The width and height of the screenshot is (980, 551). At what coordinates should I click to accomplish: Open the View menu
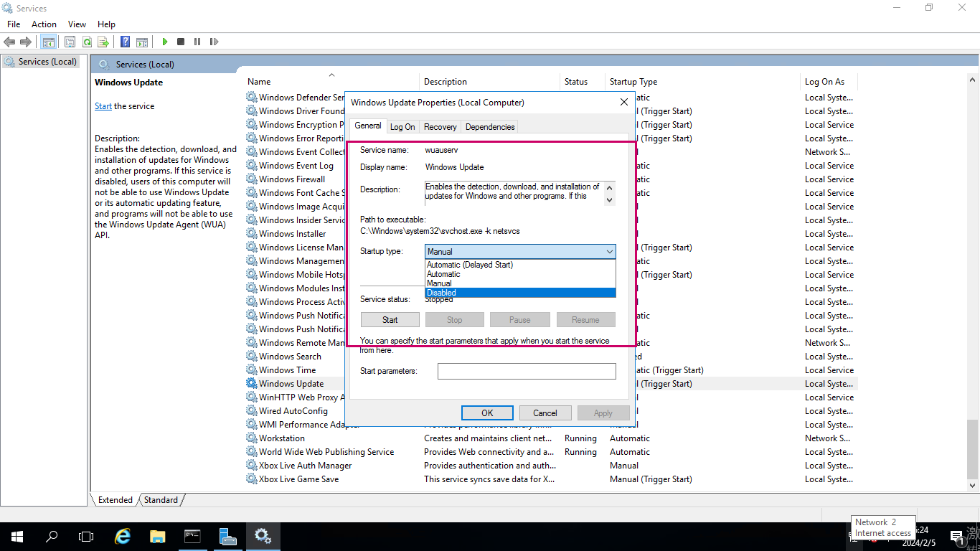click(x=77, y=24)
